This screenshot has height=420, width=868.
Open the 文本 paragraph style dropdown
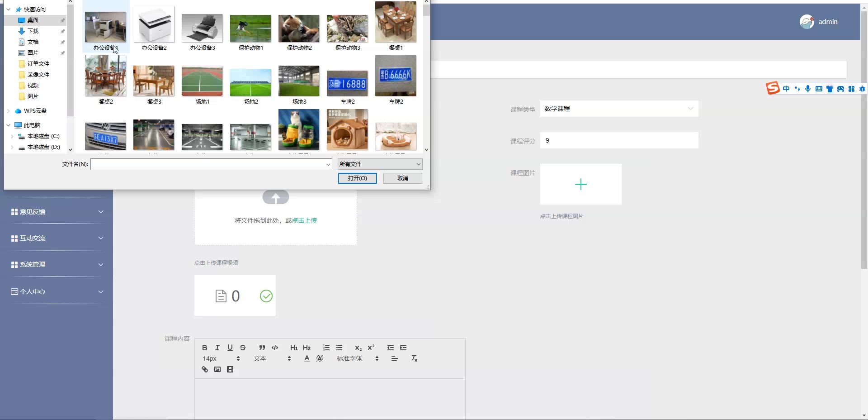pyautogui.click(x=272, y=358)
